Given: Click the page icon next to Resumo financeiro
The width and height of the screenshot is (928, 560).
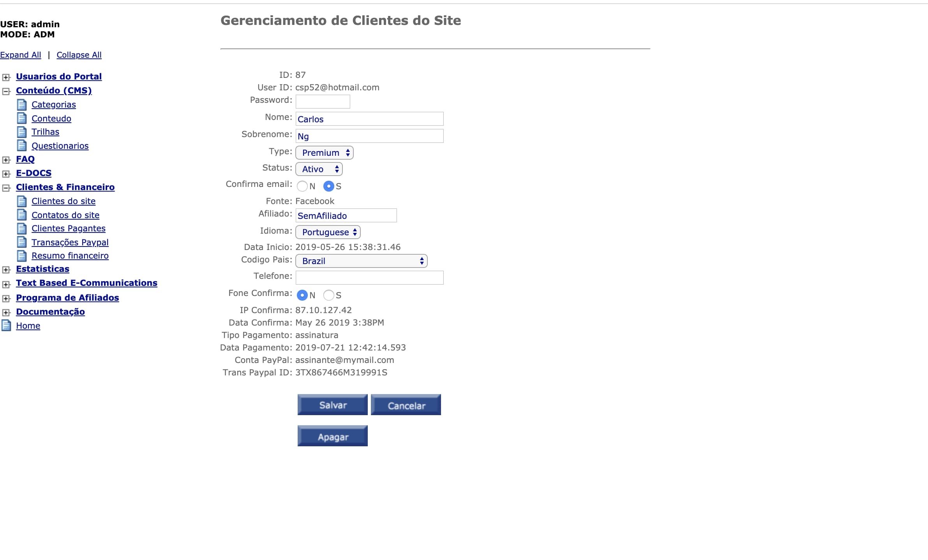Looking at the screenshot, I should [x=22, y=256].
